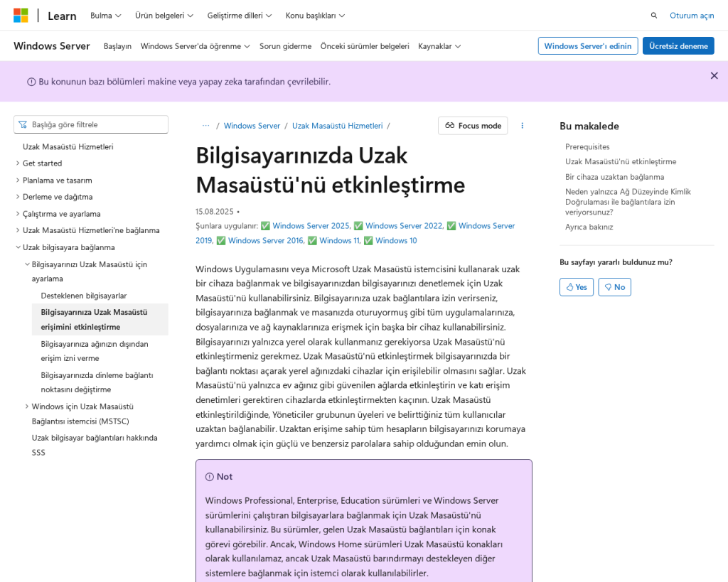728x582 pixels.
Task: Click Windows Server product title
Action: coord(51,46)
